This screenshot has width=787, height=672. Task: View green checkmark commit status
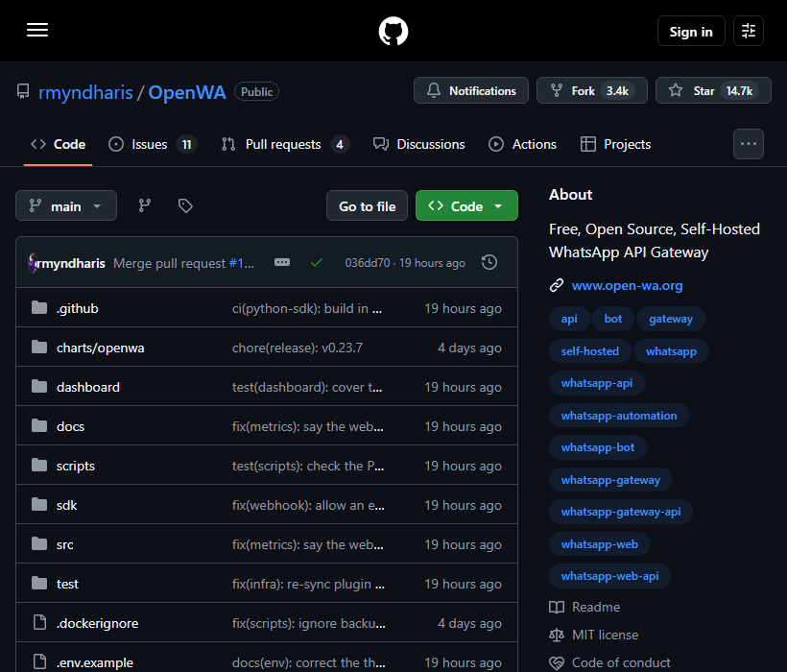coord(316,262)
